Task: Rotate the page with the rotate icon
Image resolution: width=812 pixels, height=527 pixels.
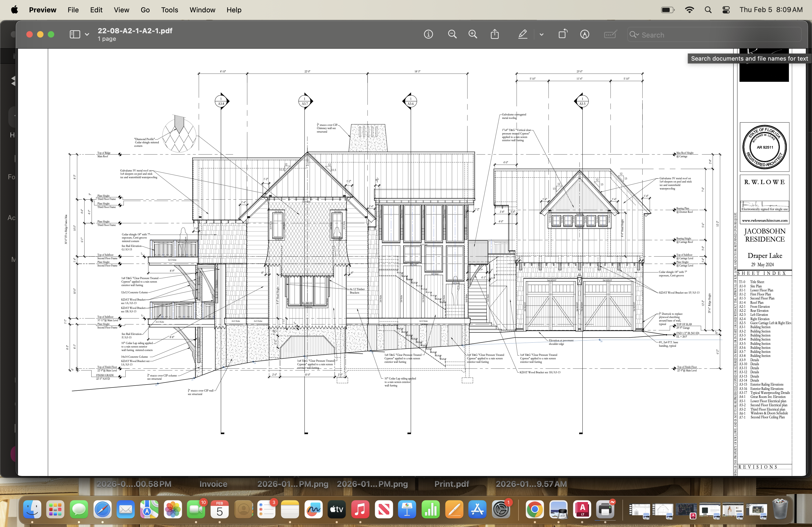Action: pyautogui.click(x=563, y=34)
